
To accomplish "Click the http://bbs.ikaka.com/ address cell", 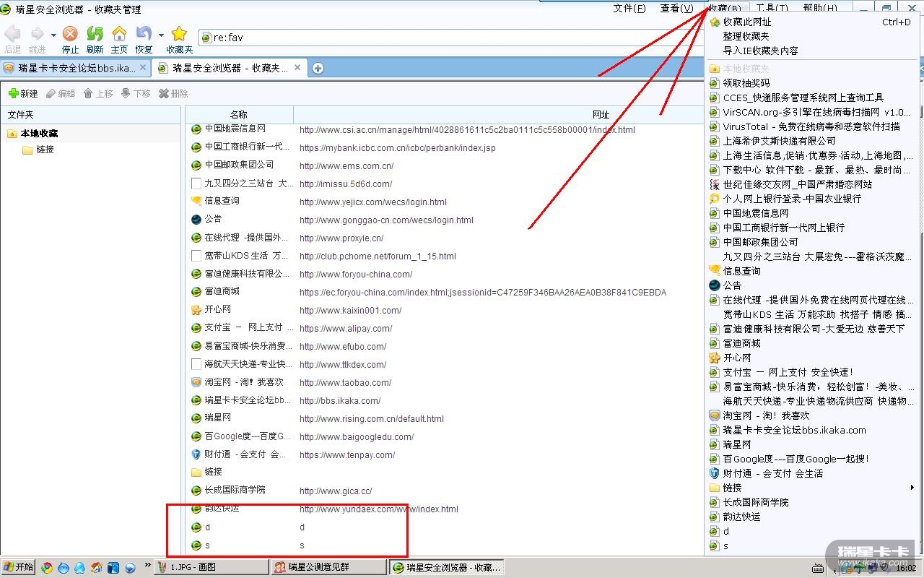I will click(x=340, y=401).
